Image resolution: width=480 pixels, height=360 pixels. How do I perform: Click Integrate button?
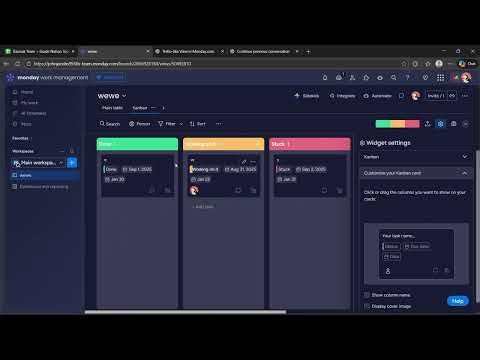pyautogui.click(x=342, y=96)
